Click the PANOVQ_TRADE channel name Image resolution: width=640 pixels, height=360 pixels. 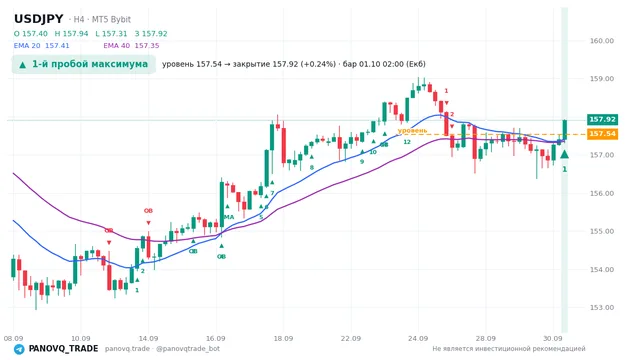[x=63, y=349]
